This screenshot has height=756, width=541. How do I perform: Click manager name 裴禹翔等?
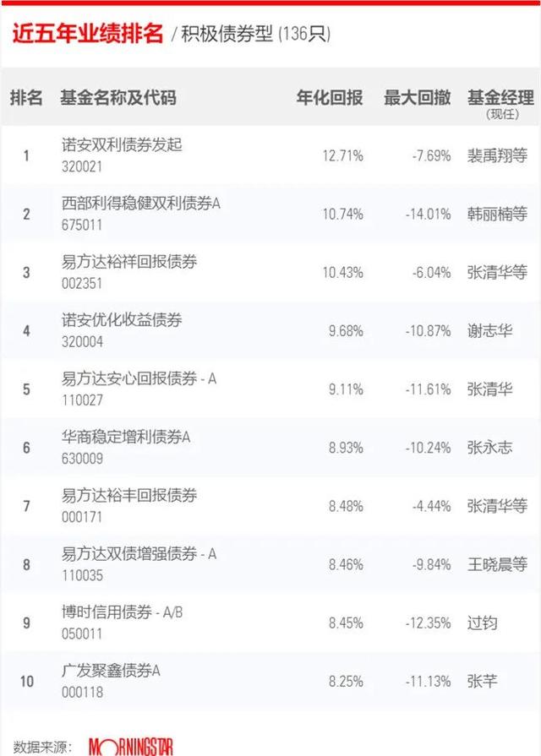click(497, 155)
